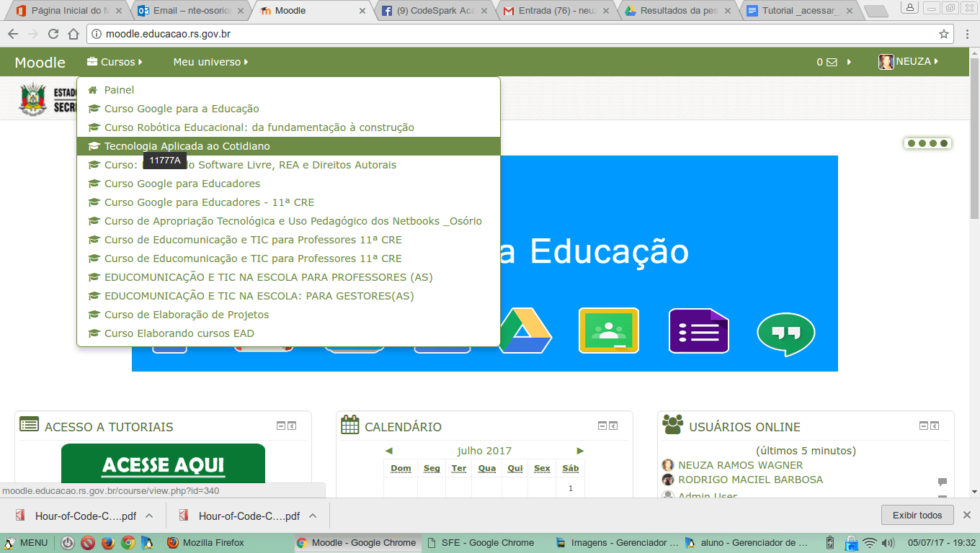Image resolution: width=980 pixels, height=553 pixels.
Task: Click the banner slideshow indicator dots
Action: click(x=927, y=143)
